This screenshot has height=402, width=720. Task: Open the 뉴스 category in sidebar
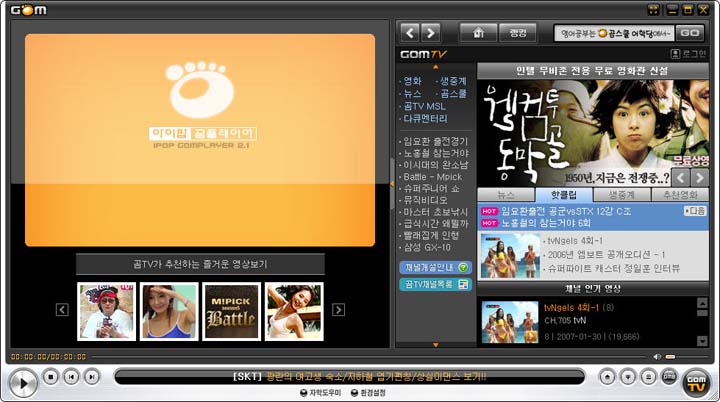tap(412, 94)
